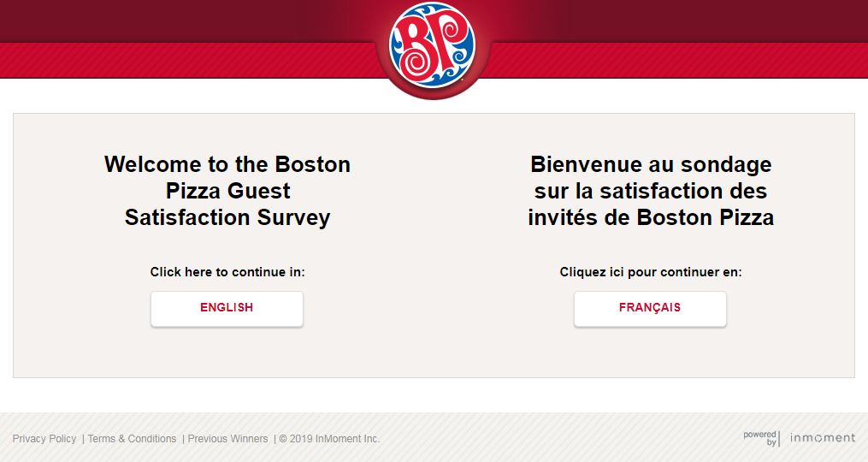View the Previous Winners page
Screen dimensions: 868x462
coord(227,439)
